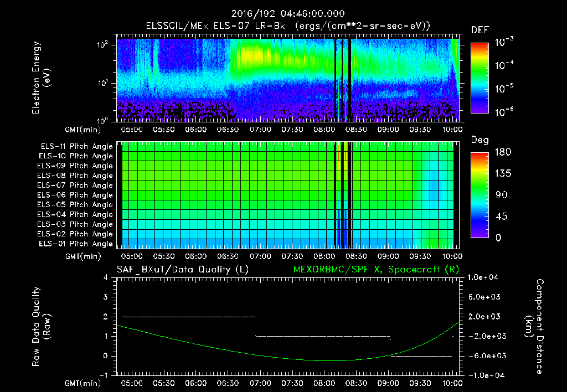This screenshot has height=392, width=567.
Task: Click the 10^-5 tick on DEF colorbar
Action: click(504, 89)
